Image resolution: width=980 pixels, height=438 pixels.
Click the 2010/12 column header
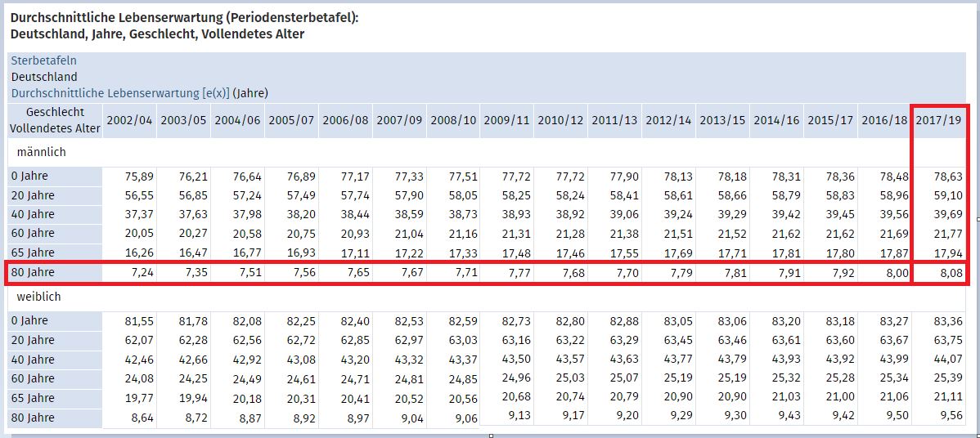pos(561,120)
